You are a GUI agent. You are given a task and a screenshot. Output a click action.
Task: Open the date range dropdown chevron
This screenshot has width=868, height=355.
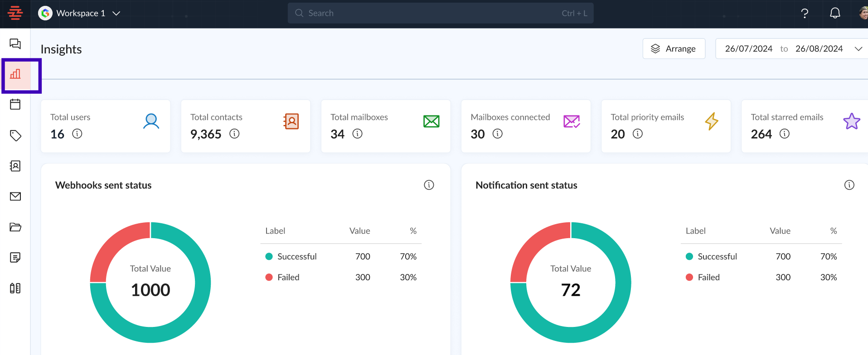tap(858, 49)
